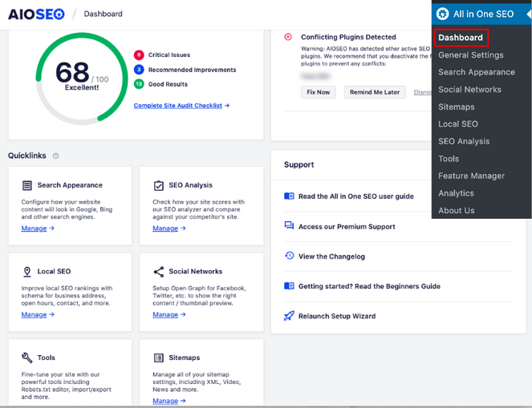532x408 pixels.
Task: Click the AIOSEO logo in header
Action: pyautogui.click(x=35, y=14)
